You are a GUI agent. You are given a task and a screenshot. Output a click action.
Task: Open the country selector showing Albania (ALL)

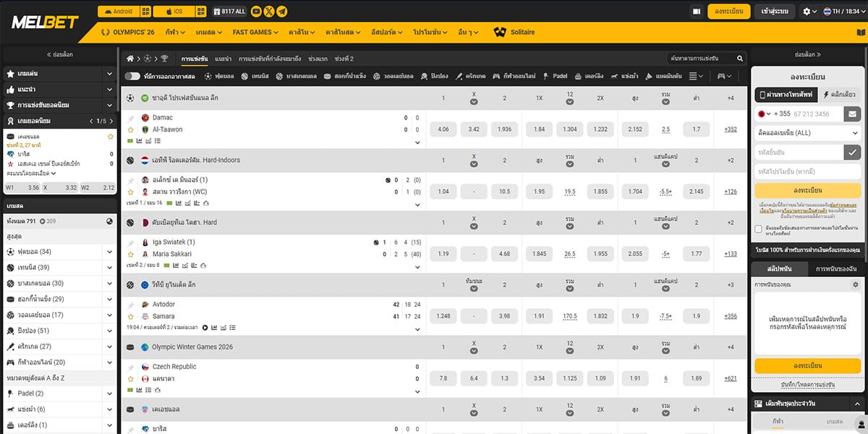coord(807,132)
